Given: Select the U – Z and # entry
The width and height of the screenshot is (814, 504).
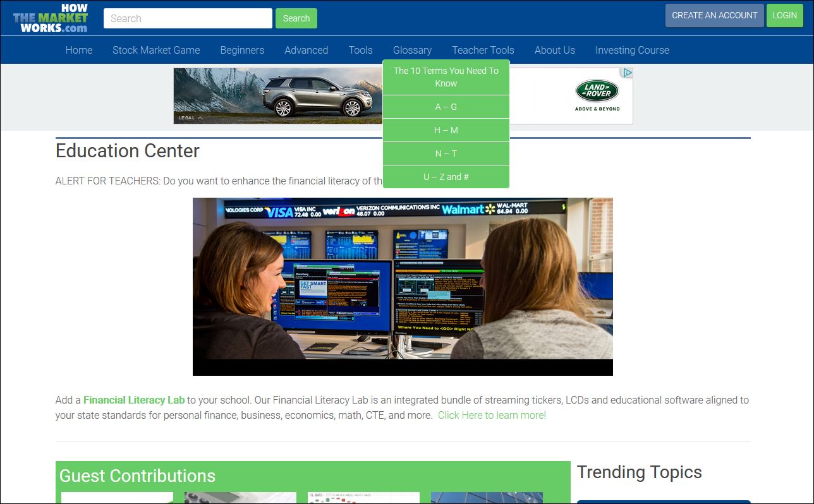Looking at the screenshot, I should pyautogui.click(x=446, y=177).
